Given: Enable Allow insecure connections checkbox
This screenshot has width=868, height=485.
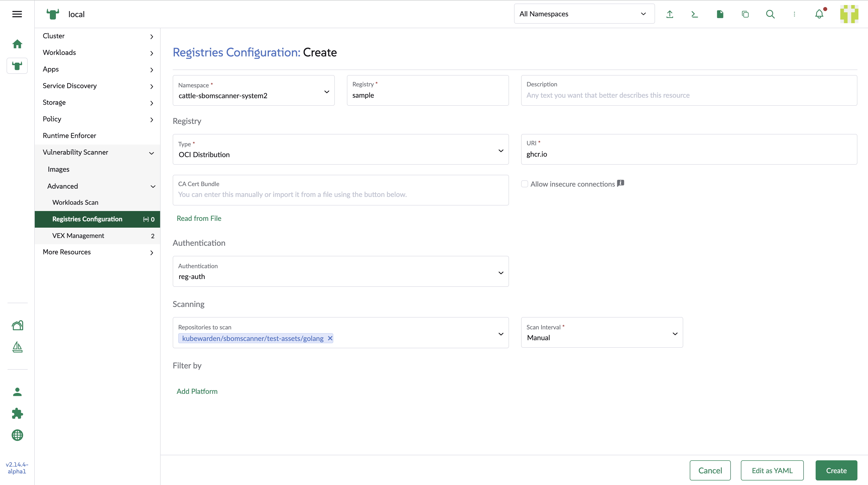Looking at the screenshot, I should click(524, 184).
